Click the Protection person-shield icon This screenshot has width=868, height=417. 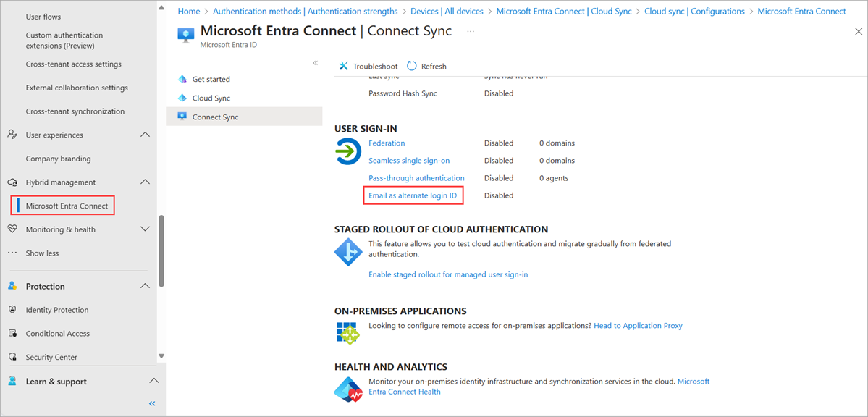13,286
